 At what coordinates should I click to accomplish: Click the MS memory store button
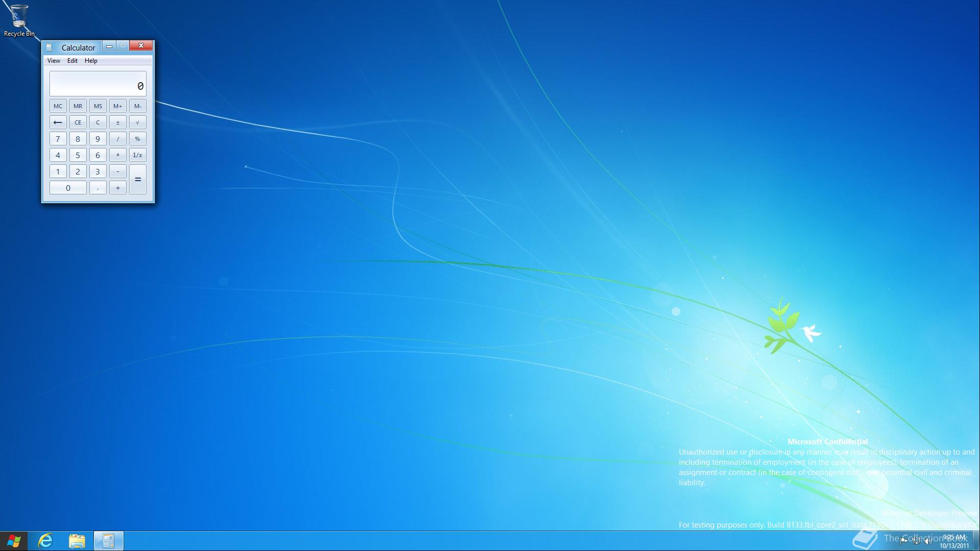coord(98,106)
